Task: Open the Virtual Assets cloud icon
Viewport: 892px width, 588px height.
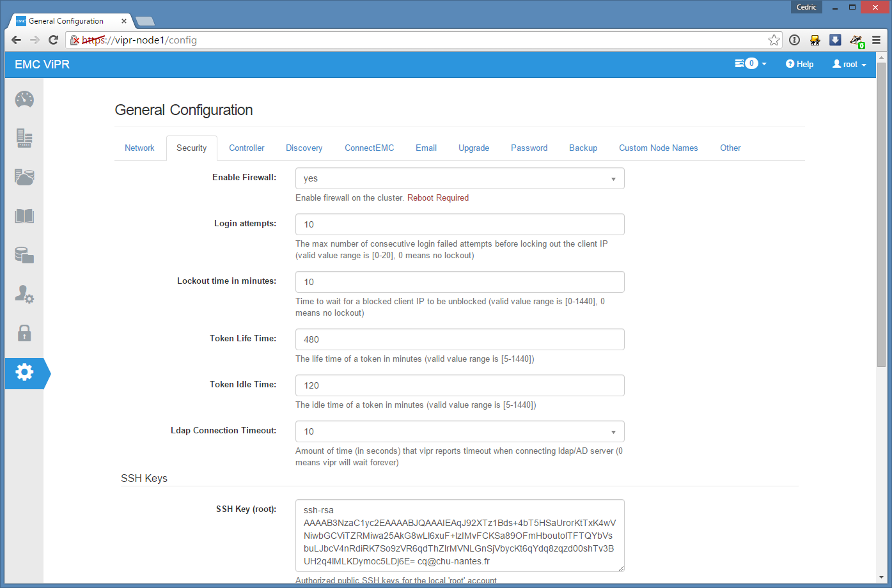Action: point(24,177)
